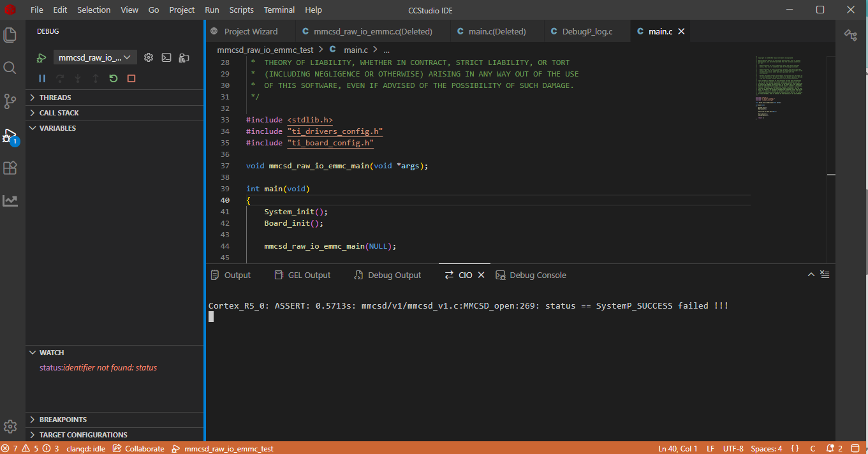Open the Explorer view in activity bar
This screenshot has height=454, width=868.
point(10,34)
